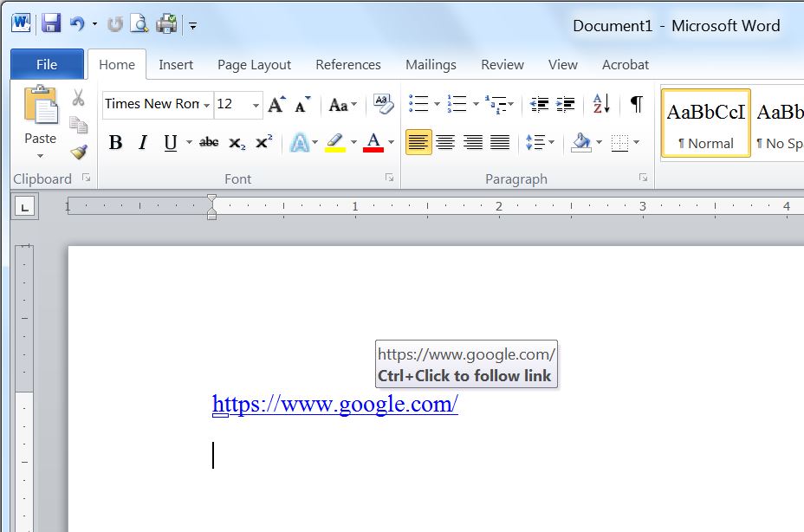The height and width of the screenshot is (532, 804).
Task: Toggle Bold formatting
Action: [x=116, y=142]
